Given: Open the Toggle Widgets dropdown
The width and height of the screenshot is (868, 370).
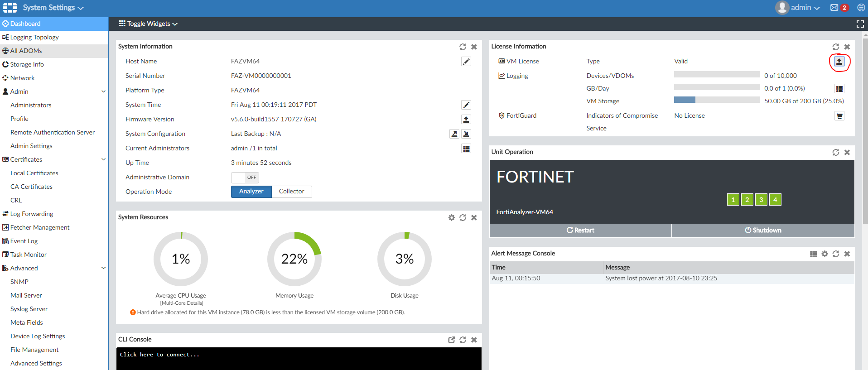Looking at the screenshot, I should click(148, 24).
